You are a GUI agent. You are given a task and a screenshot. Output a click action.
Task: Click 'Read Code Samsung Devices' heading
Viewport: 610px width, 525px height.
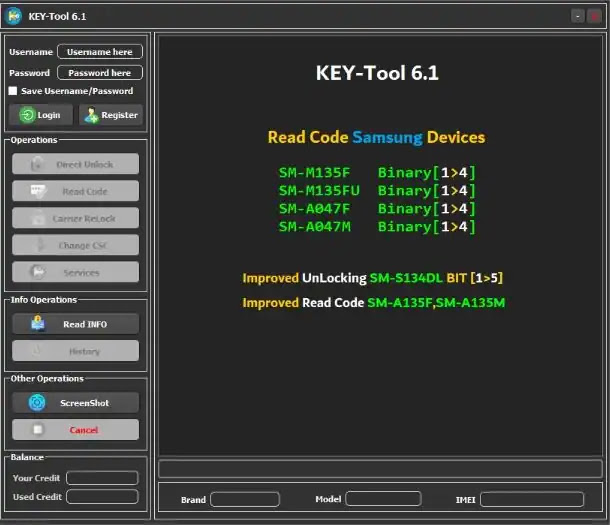point(376,137)
